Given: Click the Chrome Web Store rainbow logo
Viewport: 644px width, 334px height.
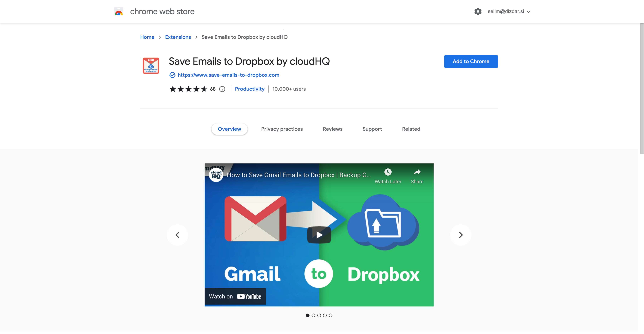Looking at the screenshot, I should pos(119,11).
